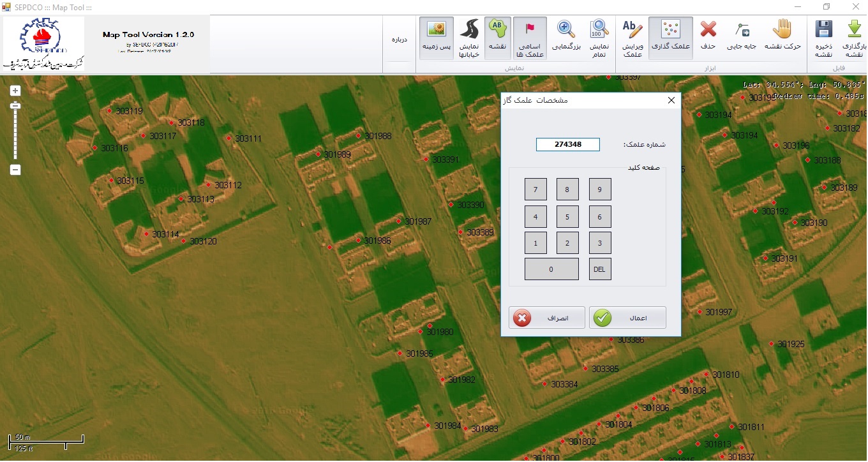Click the Save Map (ذخیره نقشه) floppy icon

[823, 38]
